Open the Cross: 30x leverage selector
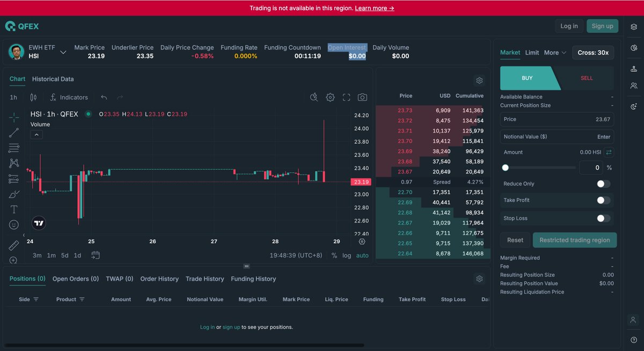644x351 pixels. pos(593,53)
